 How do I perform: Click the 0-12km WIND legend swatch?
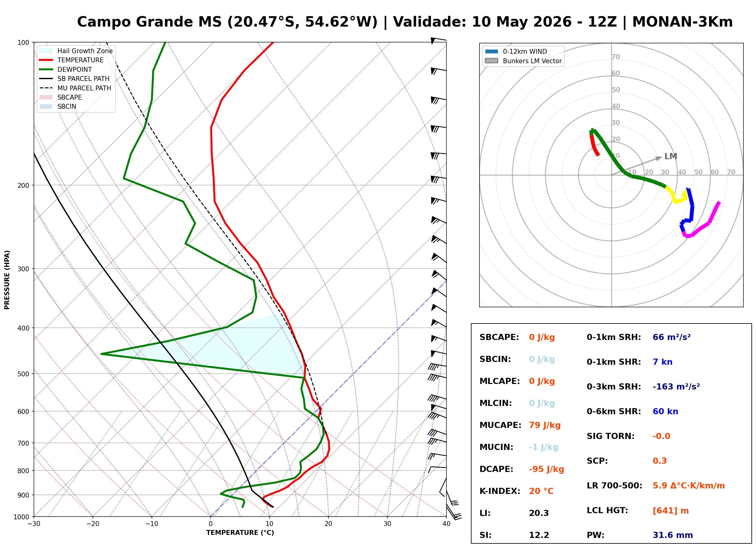point(492,51)
